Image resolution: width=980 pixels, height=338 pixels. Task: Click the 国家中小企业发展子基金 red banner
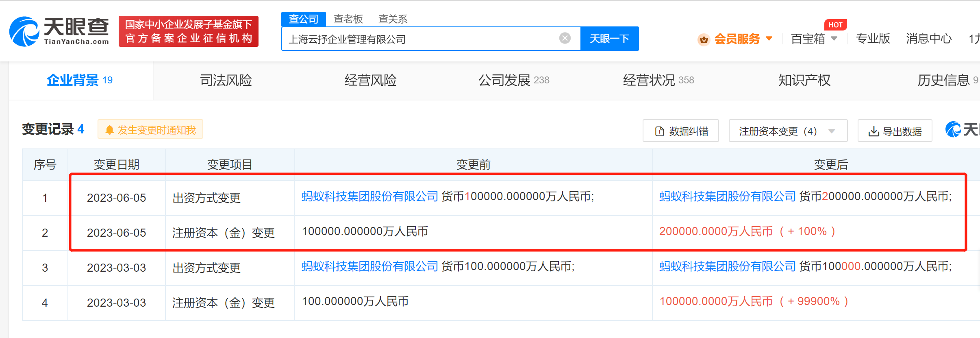[x=189, y=31]
